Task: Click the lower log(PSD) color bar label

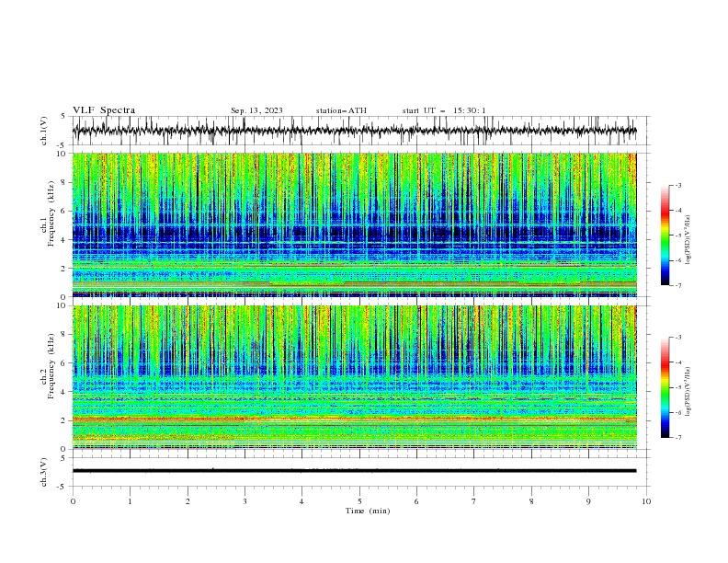Action: pos(688,392)
